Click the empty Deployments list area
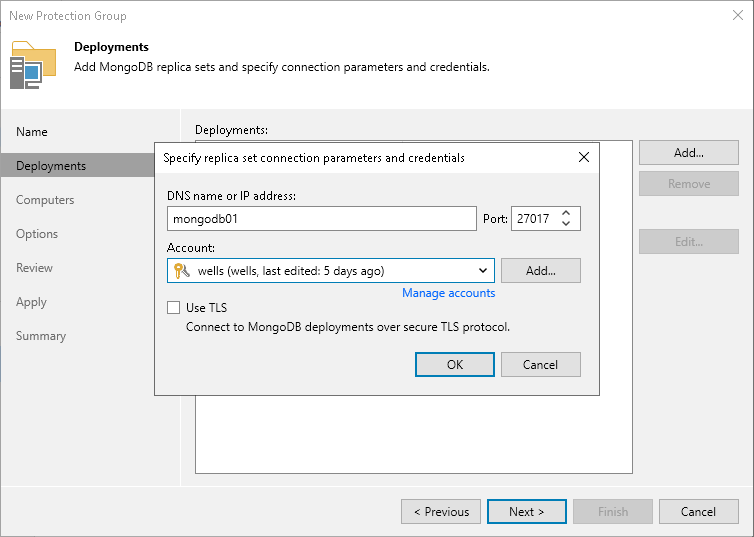The height and width of the screenshot is (537, 754). [414, 434]
